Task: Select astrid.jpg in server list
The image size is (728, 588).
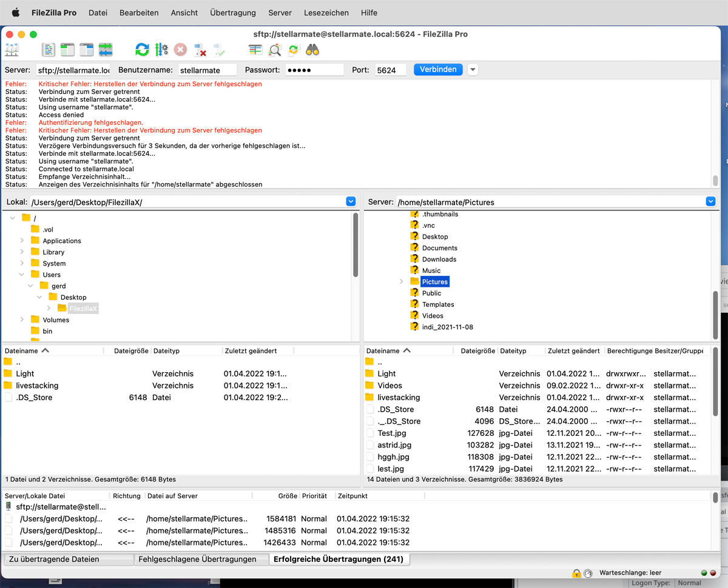Action: coord(538,445)
